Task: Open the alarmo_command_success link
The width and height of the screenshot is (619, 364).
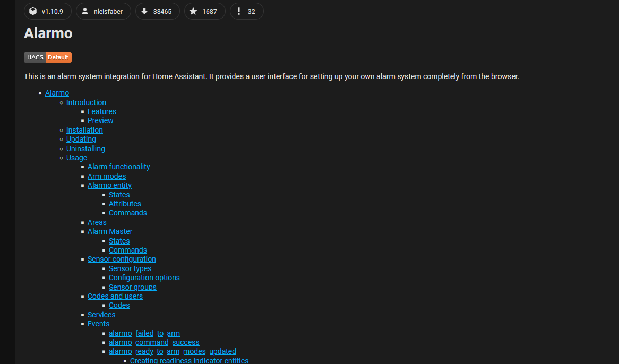Action: (154, 342)
